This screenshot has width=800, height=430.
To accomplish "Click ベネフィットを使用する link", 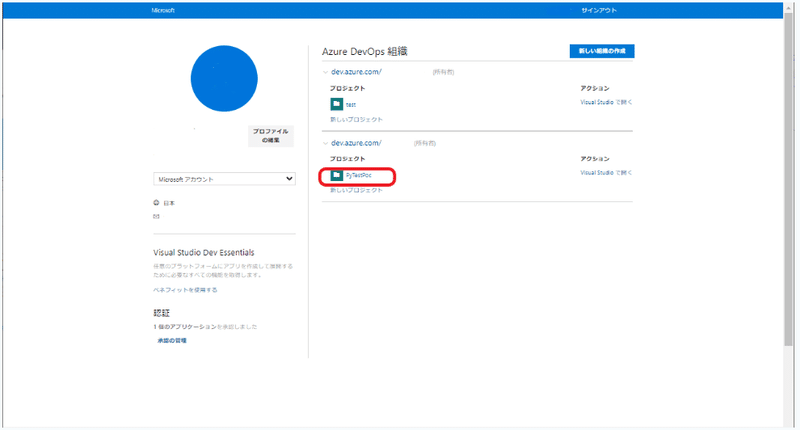I will pos(185,290).
